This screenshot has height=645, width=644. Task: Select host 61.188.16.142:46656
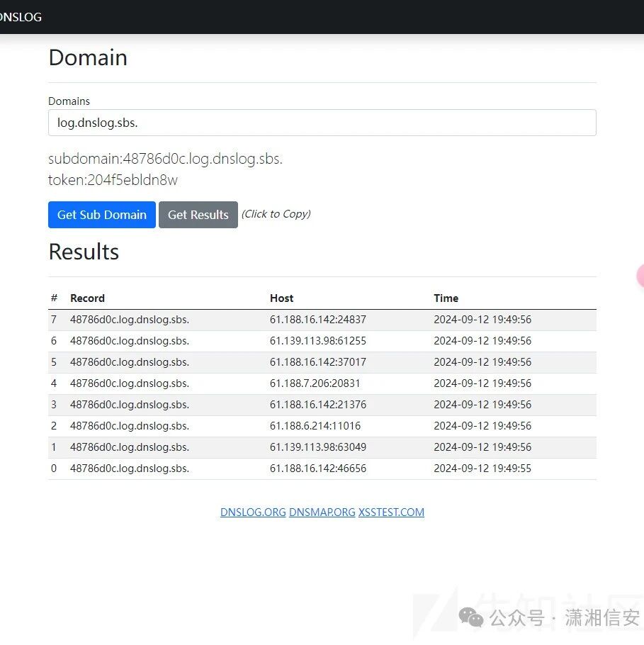318,469
